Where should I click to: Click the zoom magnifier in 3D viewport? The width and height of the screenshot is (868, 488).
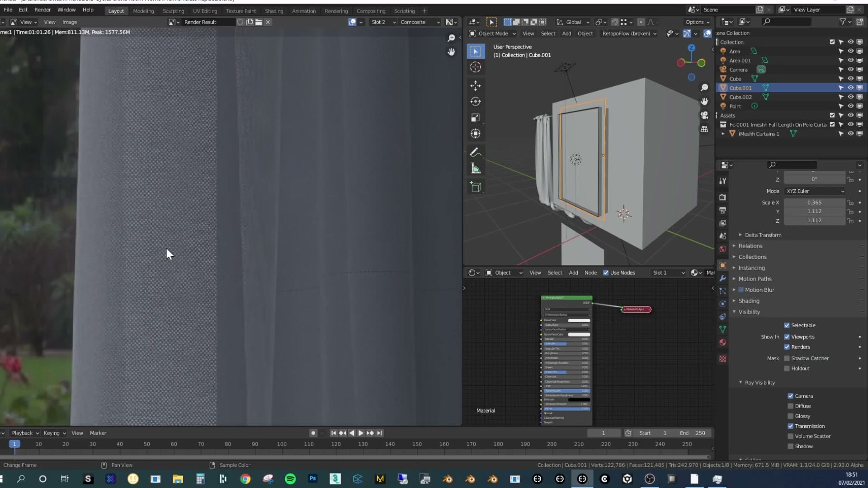pos(704,88)
